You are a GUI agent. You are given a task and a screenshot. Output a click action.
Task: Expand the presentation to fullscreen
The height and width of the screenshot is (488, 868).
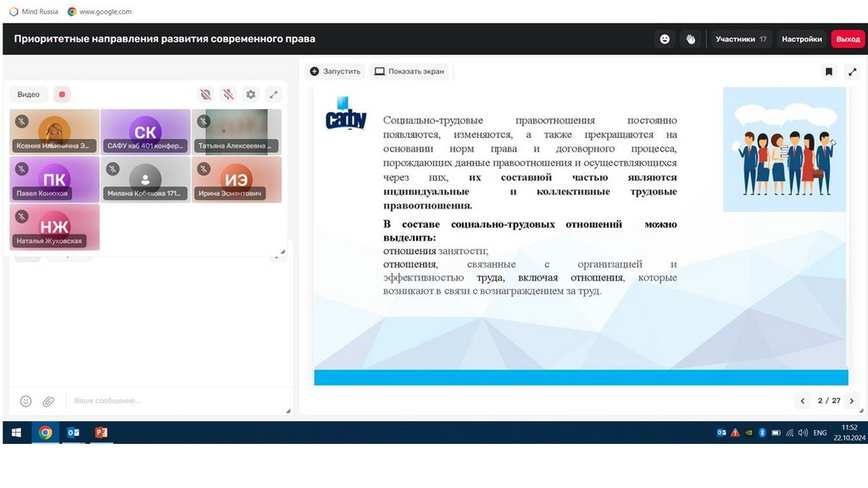[x=852, y=72]
